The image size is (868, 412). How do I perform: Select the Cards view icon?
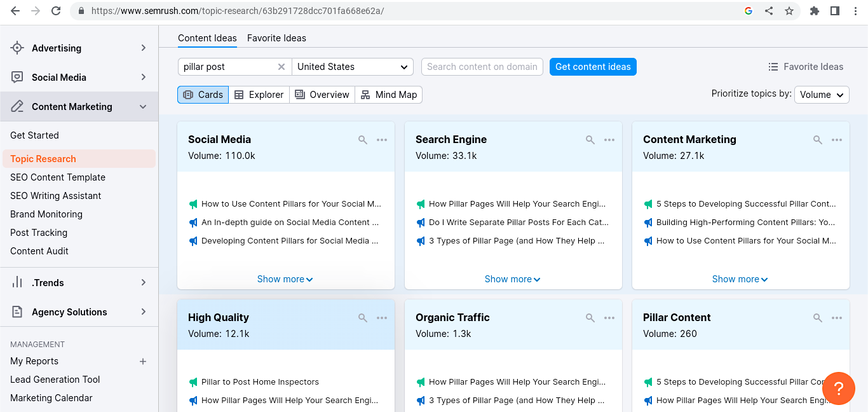tap(188, 94)
